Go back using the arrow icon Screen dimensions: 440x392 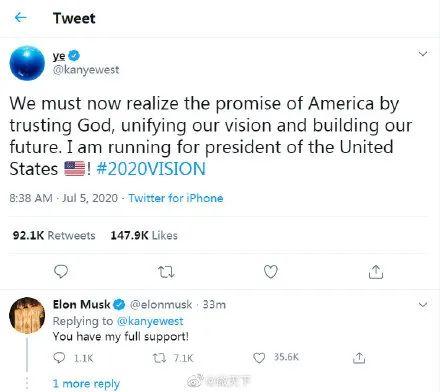tap(21, 17)
